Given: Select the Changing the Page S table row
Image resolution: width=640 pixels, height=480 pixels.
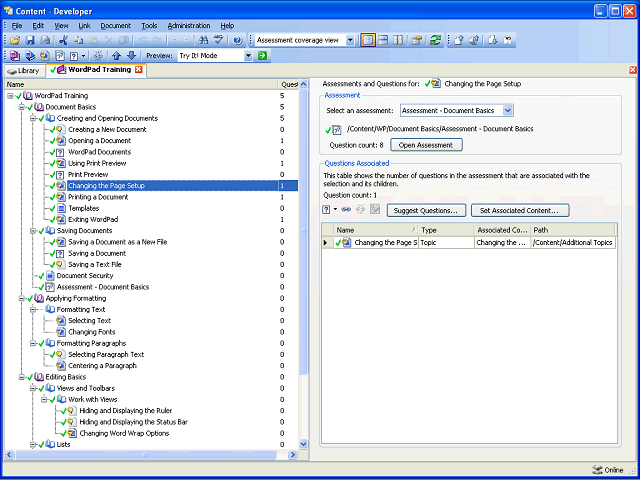Looking at the screenshot, I should (x=469, y=243).
